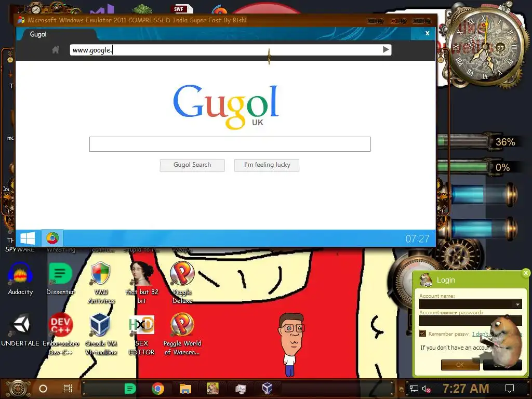The width and height of the screenshot is (532, 399).
Task: Click the Go arrow in address bar
Action: tap(386, 49)
